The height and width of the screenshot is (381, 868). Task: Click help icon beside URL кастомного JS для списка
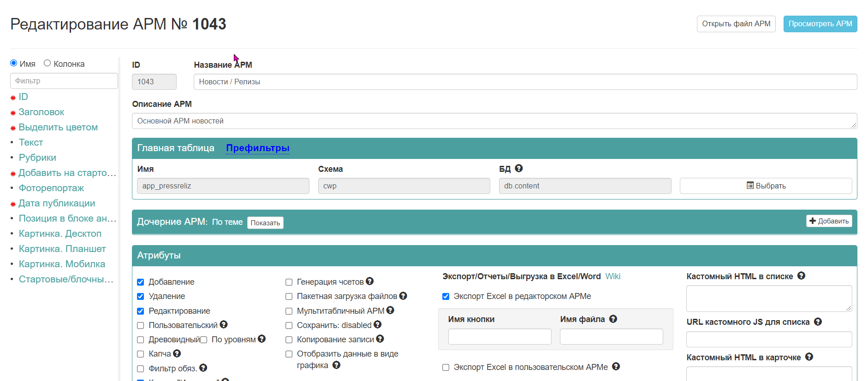(818, 322)
